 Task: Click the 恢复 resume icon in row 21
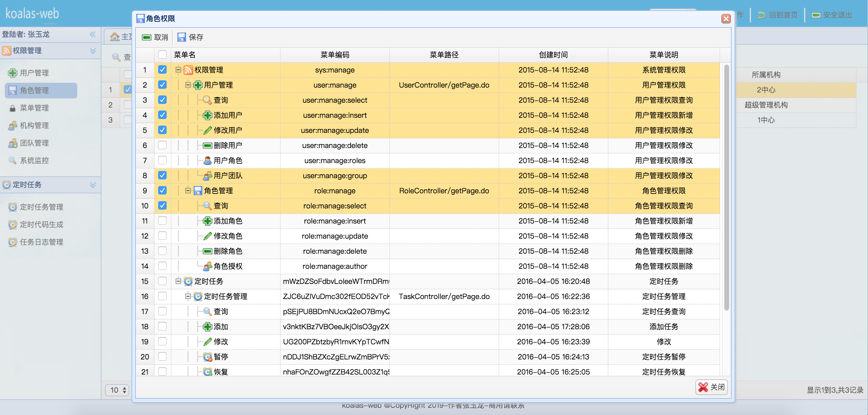207,372
